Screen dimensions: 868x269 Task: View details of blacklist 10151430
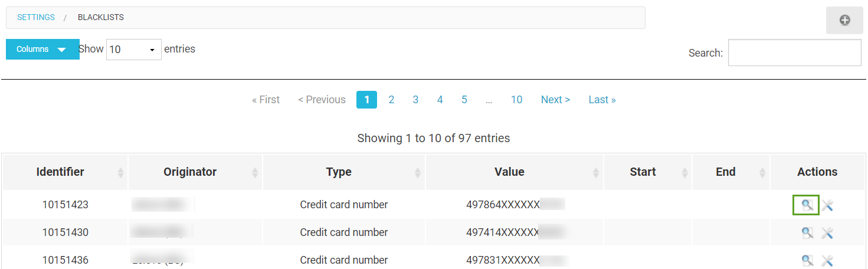pos(807,233)
